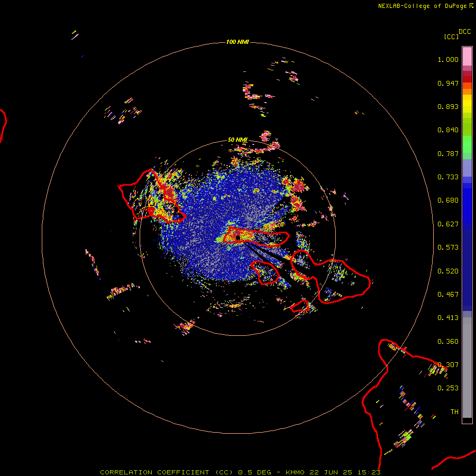Pick the bright green segment of color scale
476x476 pixels.
[x=467, y=144]
